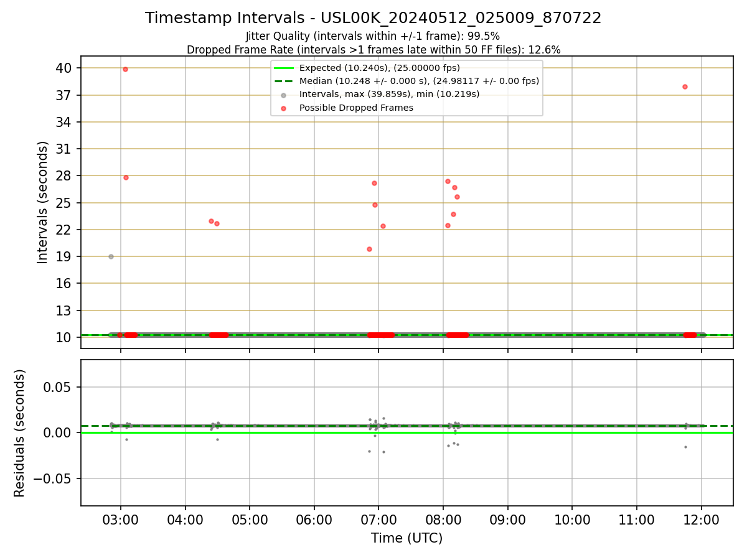Click the red marker icon beside 'Possible Dropped Frames'
This screenshot has width=747, height=560.
tap(284, 108)
